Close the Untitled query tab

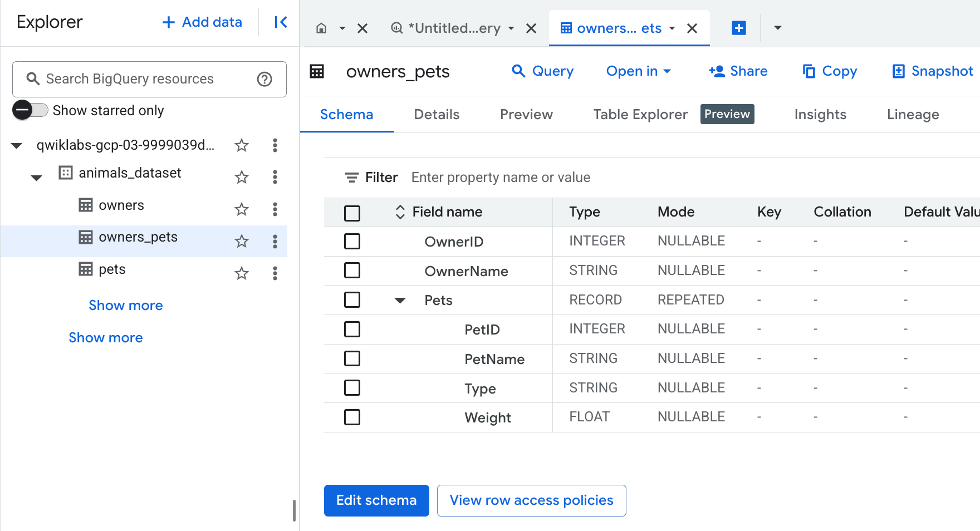[531, 28]
